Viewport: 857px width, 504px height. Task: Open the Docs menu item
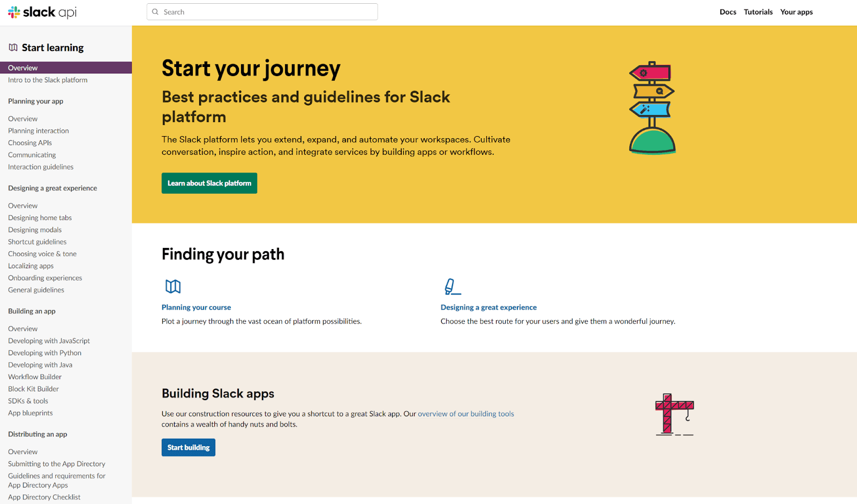tap(727, 12)
